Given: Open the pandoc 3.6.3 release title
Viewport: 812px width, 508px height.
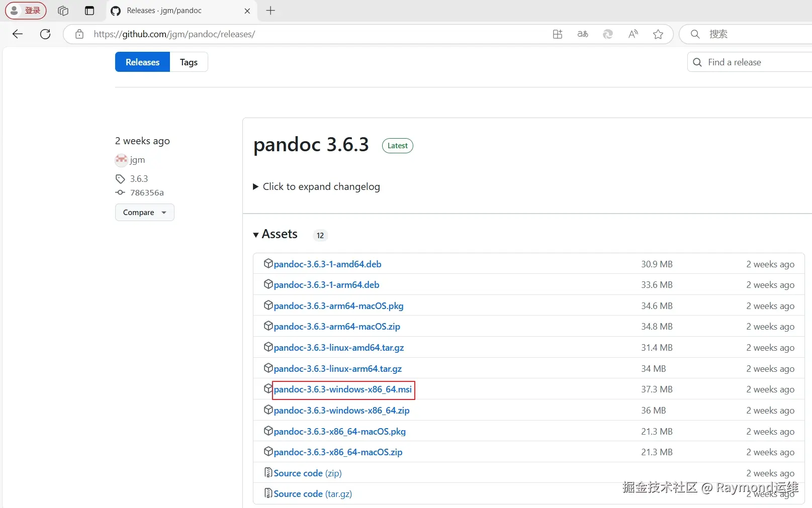Looking at the screenshot, I should (x=311, y=145).
